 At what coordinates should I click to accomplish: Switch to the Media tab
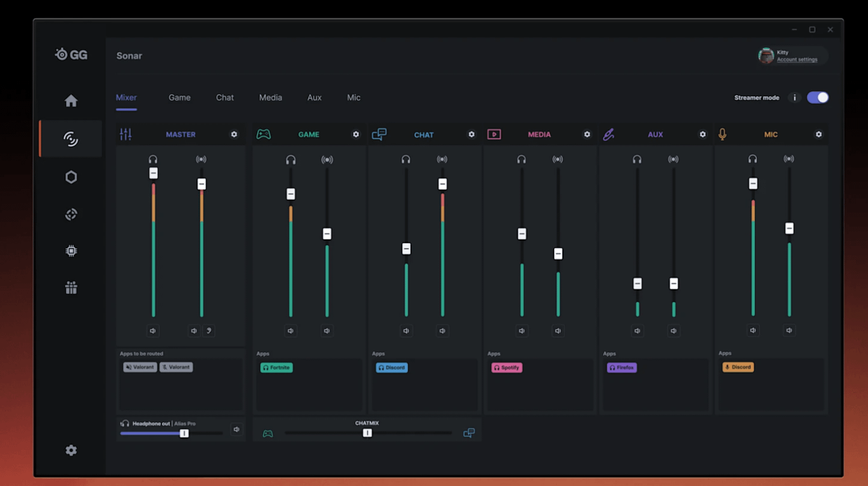click(270, 97)
